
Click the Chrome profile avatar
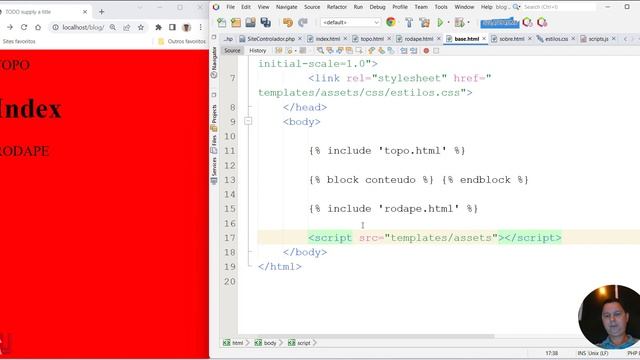(187, 27)
